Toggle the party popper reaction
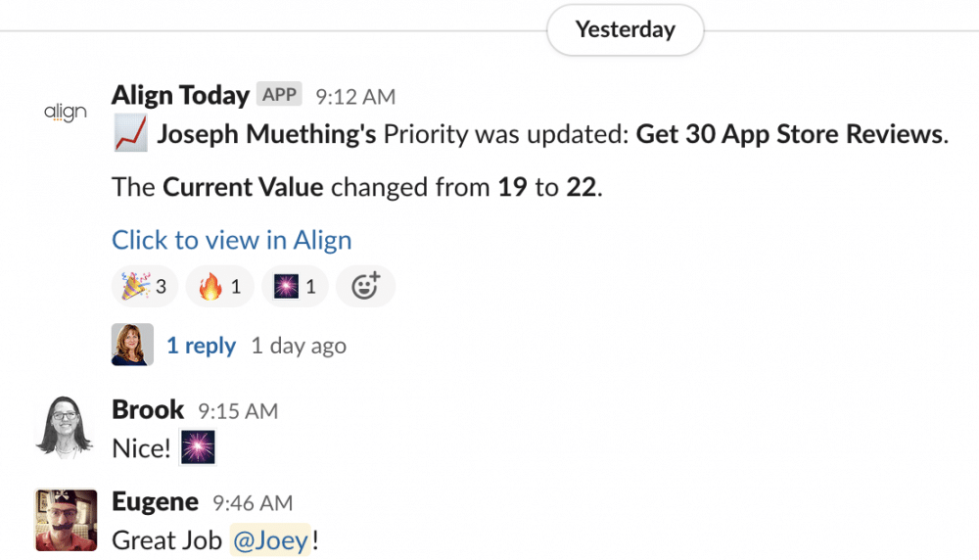This screenshot has width=979, height=560. coord(146,287)
